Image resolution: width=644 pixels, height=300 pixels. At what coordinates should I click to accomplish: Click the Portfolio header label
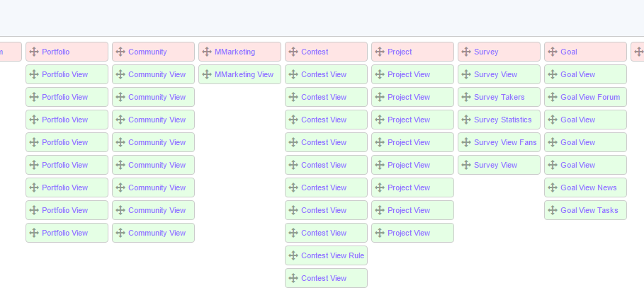(x=55, y=52)
